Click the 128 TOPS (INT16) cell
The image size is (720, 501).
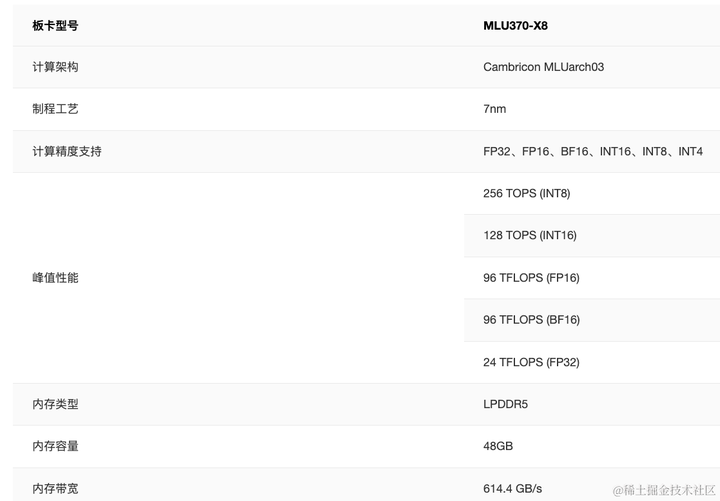coord(529,235)
